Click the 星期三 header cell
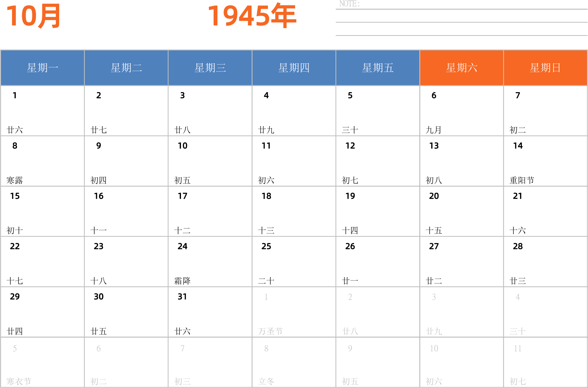 210,68
